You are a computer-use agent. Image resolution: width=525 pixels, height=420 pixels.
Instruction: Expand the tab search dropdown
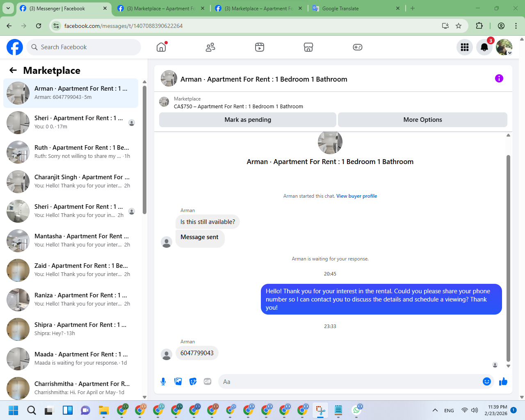[x=8, y=8]
